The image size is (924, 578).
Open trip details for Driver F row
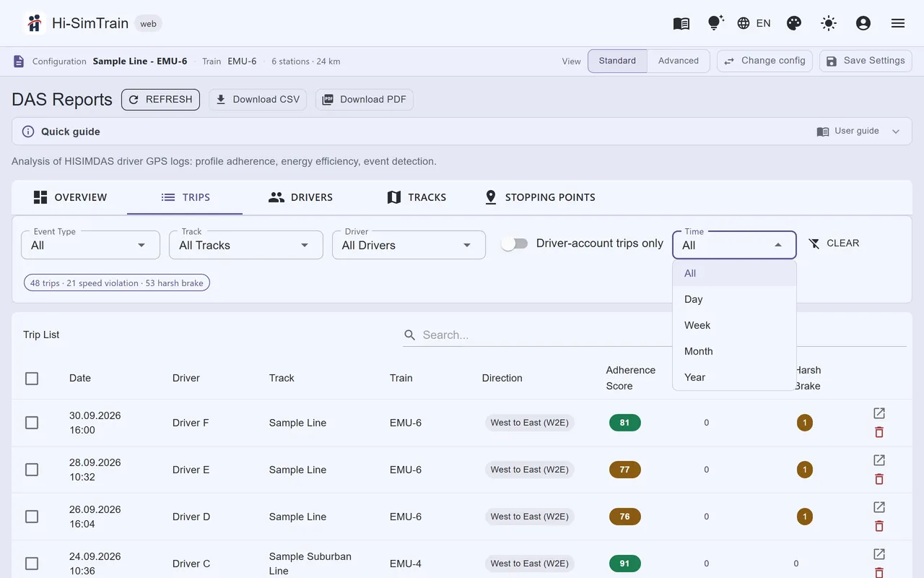879,413
